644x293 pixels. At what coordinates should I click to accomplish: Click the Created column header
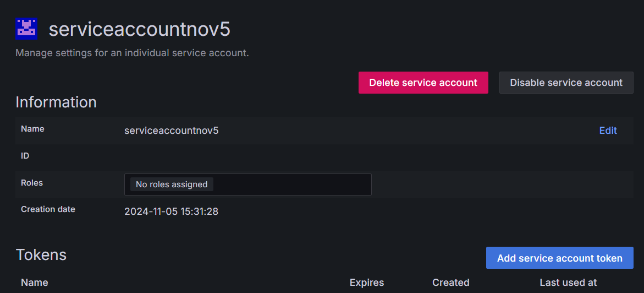pos(450,283)
